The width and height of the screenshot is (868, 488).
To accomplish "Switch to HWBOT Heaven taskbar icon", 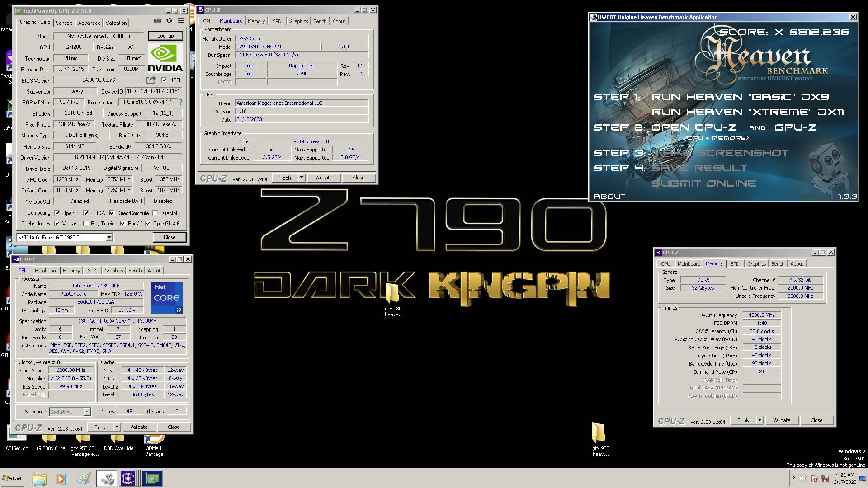I will pyautogui.click(x=107, y=479).
